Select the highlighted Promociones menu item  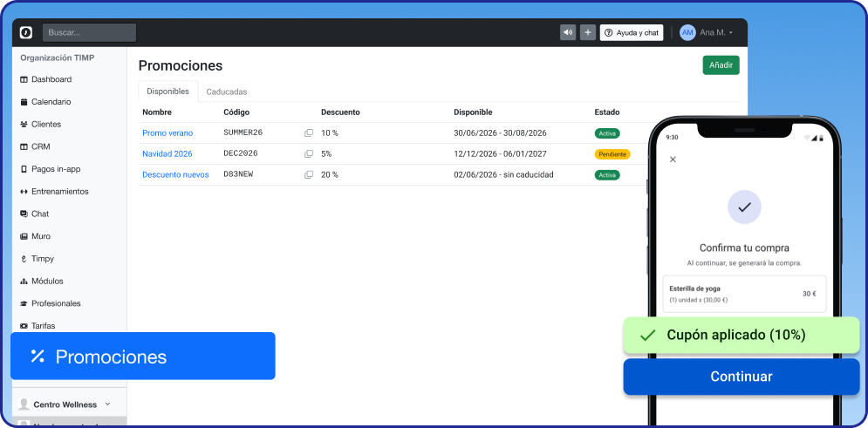pyautogui.click(x=143, y=357)
